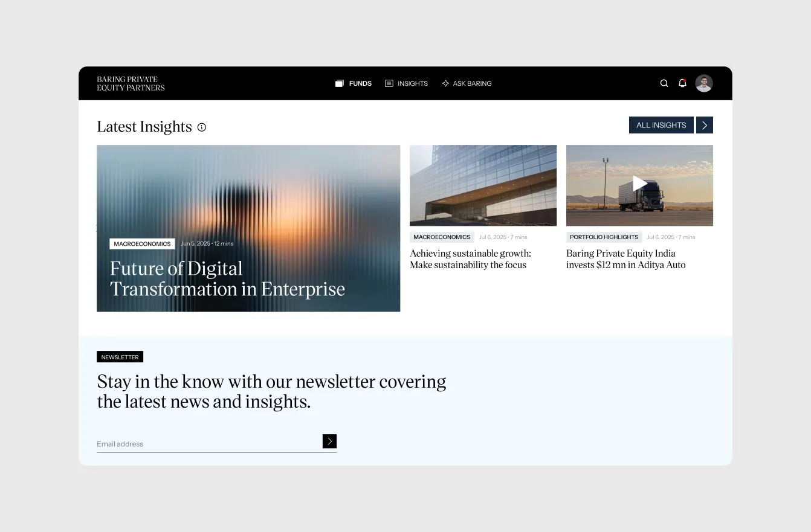Open the search icon in header
Screen dimensions: 811x532
click(664, 83)
